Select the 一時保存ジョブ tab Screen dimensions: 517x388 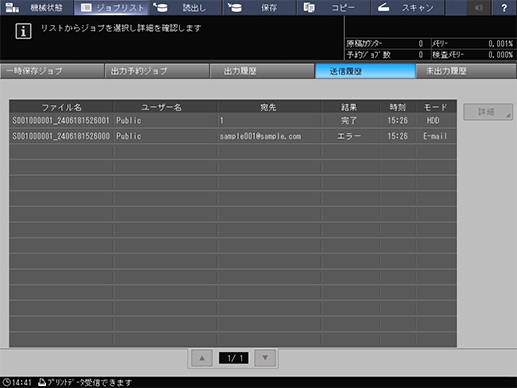pyautogui.click(x=52, y=71)
